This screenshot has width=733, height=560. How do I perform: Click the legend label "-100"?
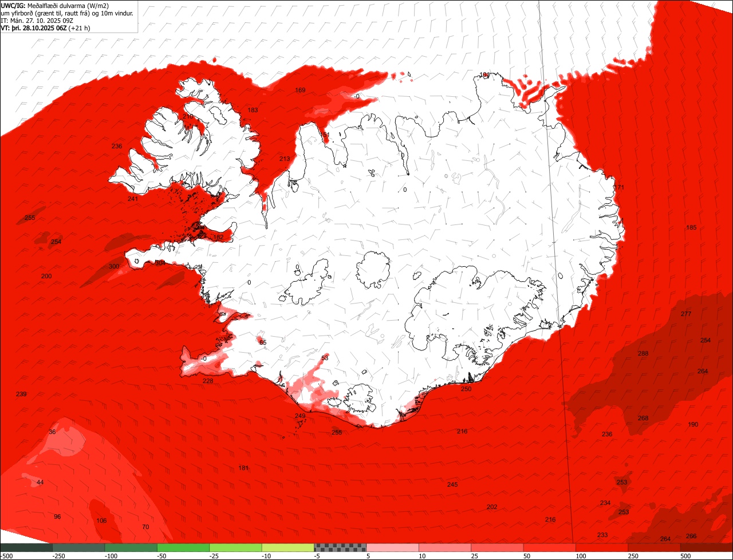(x=111, y=556)
